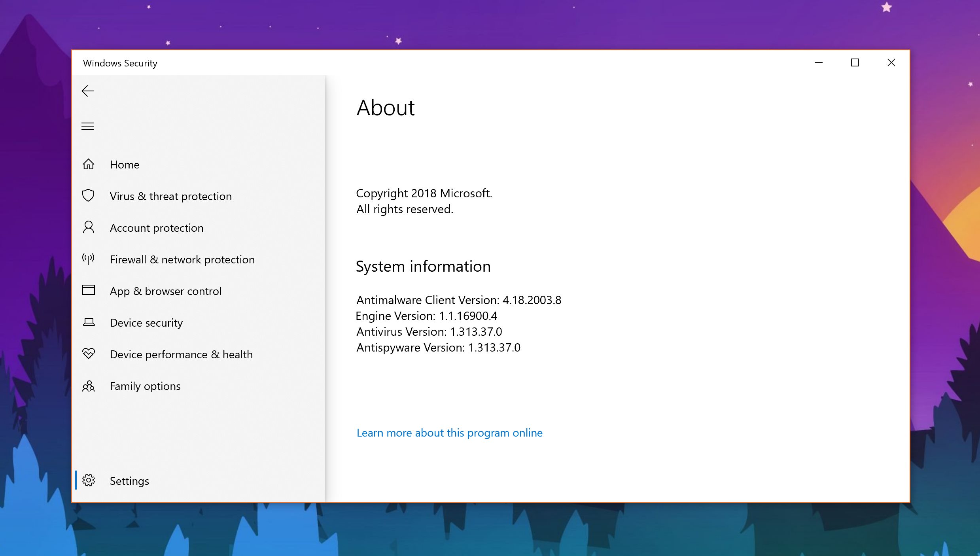Click the Family options people icon
This screenshot has width=980, height=556.
[89, 386]
